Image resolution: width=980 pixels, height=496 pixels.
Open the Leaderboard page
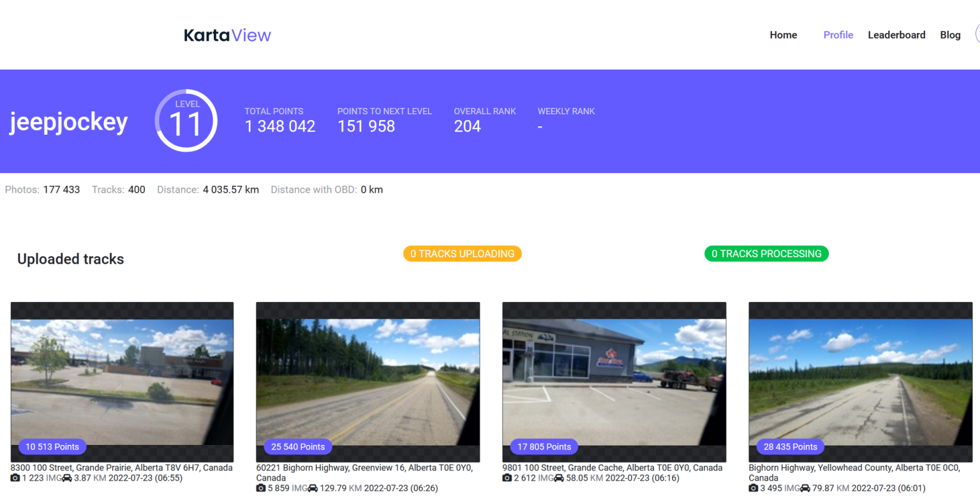896,35
